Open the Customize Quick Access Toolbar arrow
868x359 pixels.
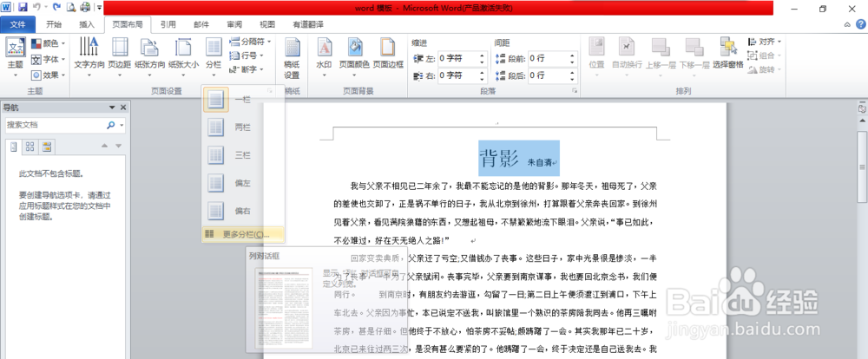pos(99,8)
